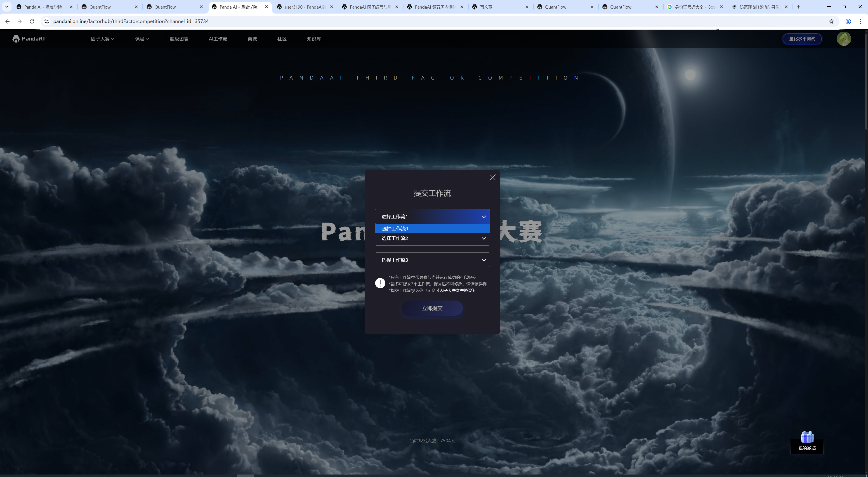
Task: Open the 知识库 navigation item
Action: click(314, 39)
